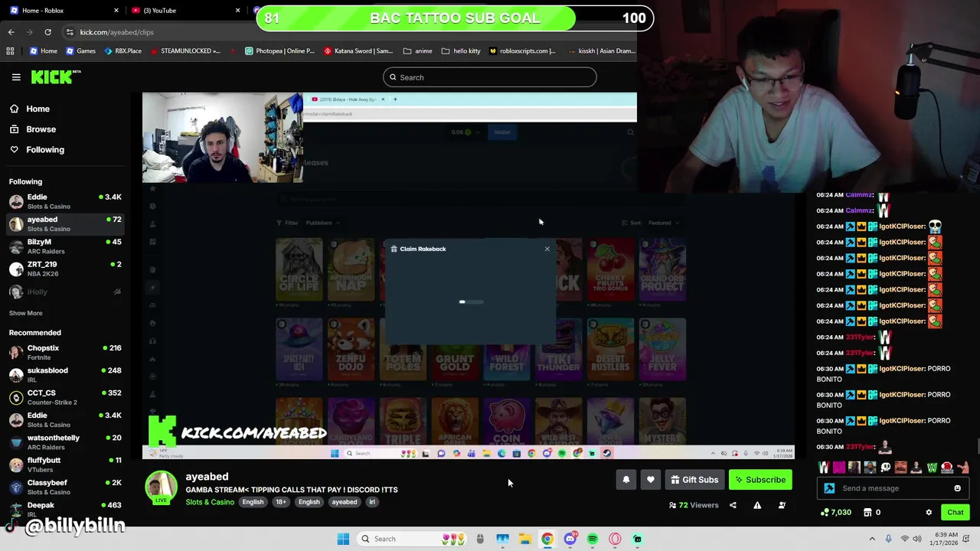Send message with Chat button
The height and width of the screenshot is (551, 980).
pos(955,513)
